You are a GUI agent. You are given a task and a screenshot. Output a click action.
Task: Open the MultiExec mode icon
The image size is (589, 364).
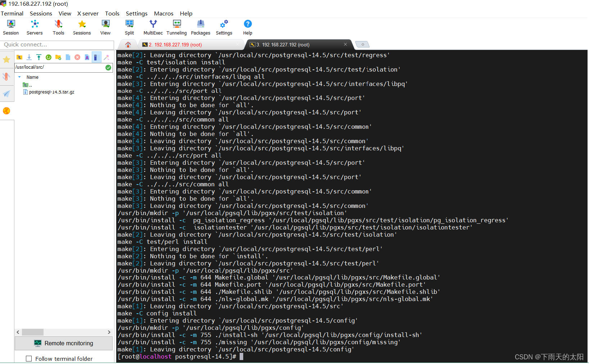pyautogui.click(x=153, y=27)
